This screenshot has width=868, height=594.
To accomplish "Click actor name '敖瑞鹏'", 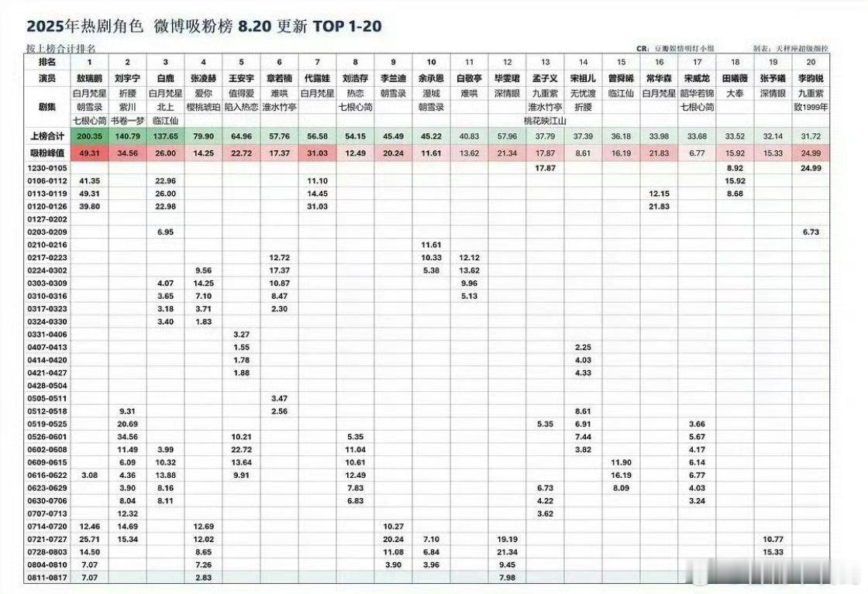I will tap(90, 78).
